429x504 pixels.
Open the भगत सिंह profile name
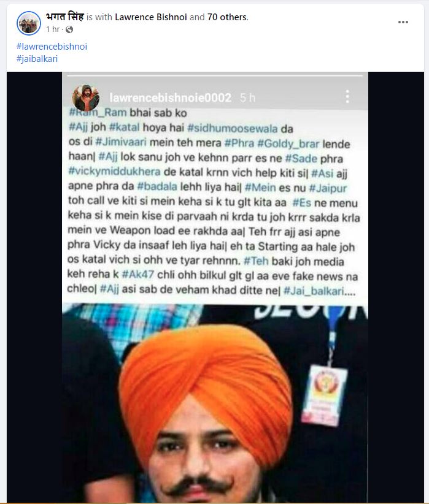[x=65, y=17]
